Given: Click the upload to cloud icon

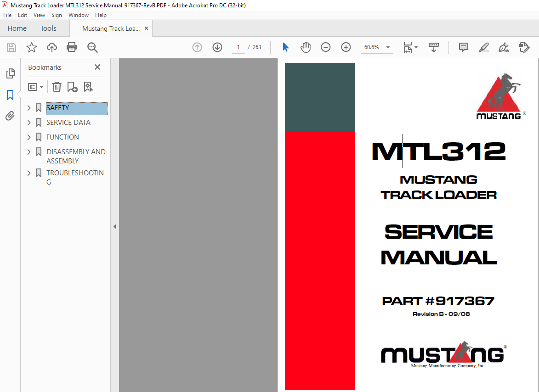Looking at the screenshot, I should (52, 47).
